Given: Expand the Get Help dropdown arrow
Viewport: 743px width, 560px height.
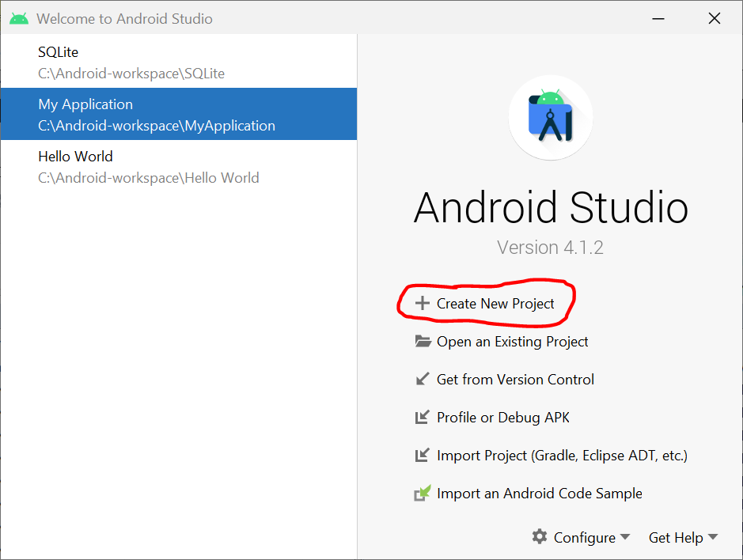Looking at the screenshot, I should pos(713,537).
